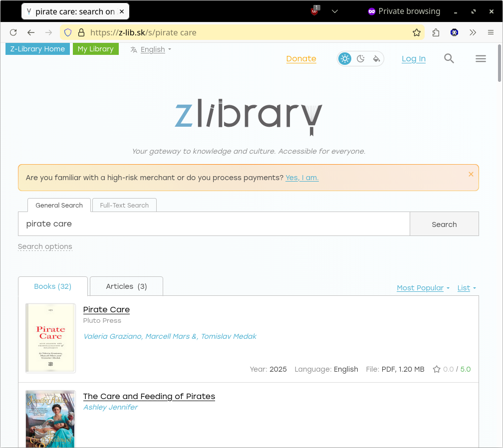The image size is (503, 448).
Task: Expand the English language dropdown
Action: (151, 49)
